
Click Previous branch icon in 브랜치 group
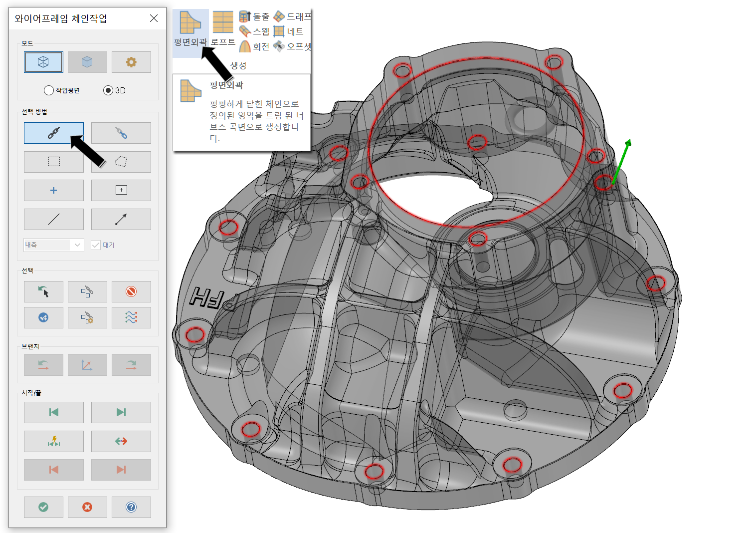(43, 365)
